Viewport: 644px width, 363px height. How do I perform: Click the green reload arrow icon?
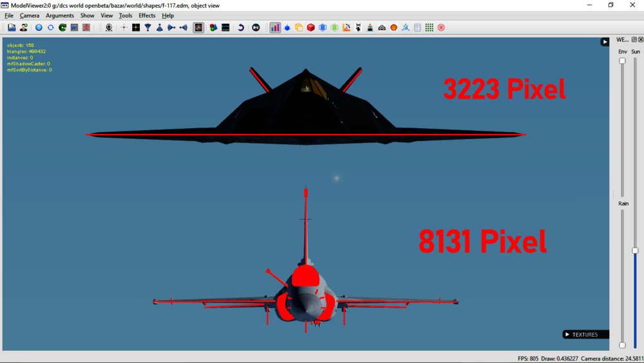pos(62,28)
